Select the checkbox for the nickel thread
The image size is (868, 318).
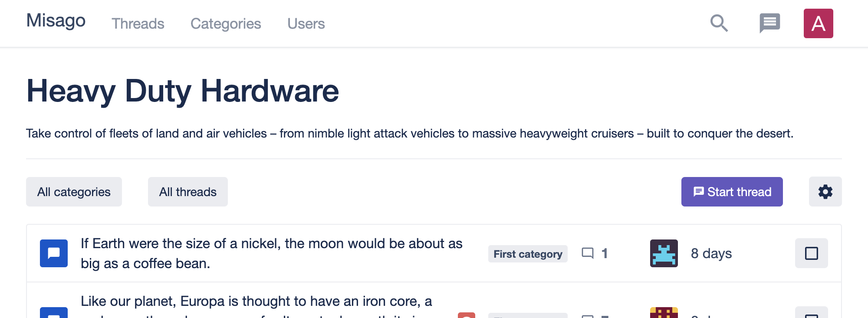click(811, 253)
